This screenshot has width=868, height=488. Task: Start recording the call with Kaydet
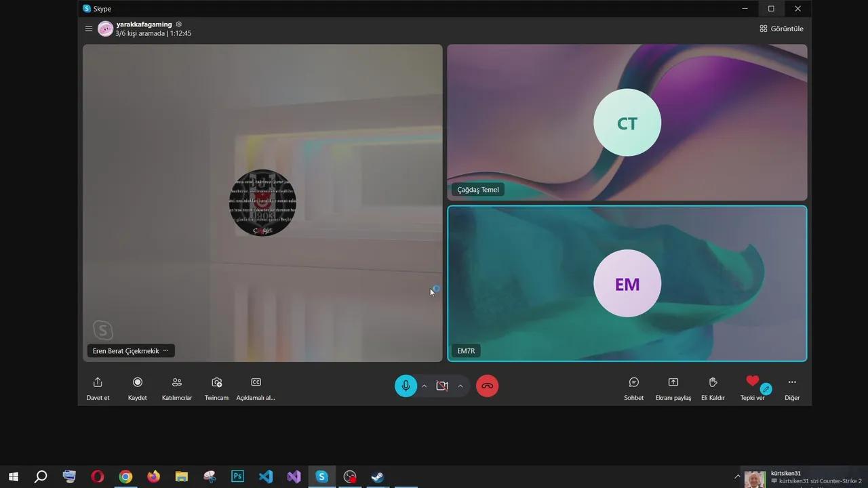click(x=137, y=387)
